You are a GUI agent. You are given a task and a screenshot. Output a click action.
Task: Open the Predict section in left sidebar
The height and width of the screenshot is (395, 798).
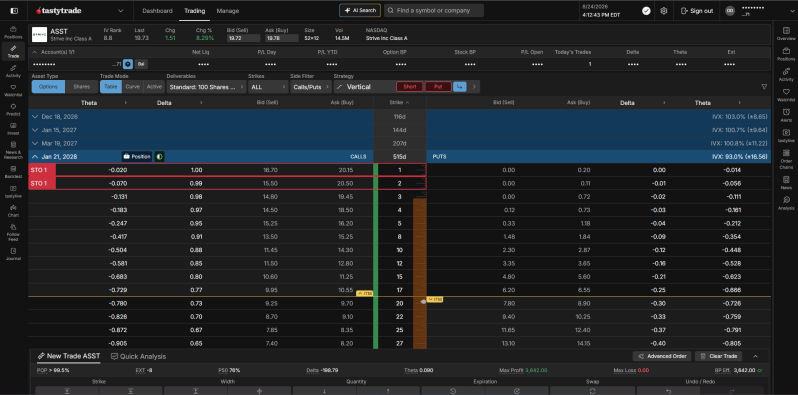click(x=13, y=109)
